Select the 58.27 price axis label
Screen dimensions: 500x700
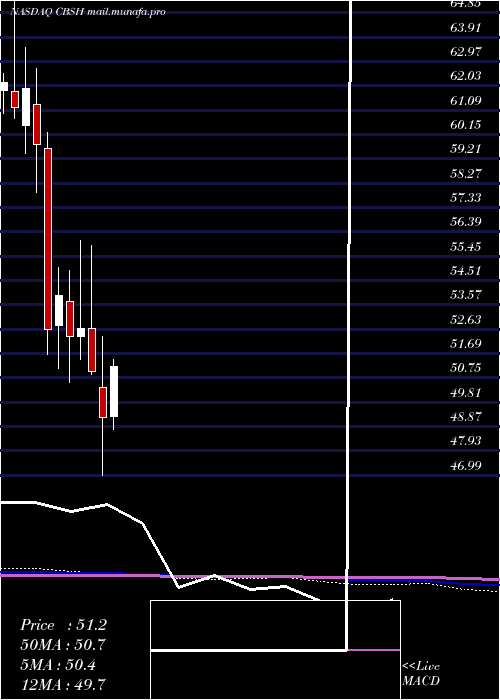467,173
